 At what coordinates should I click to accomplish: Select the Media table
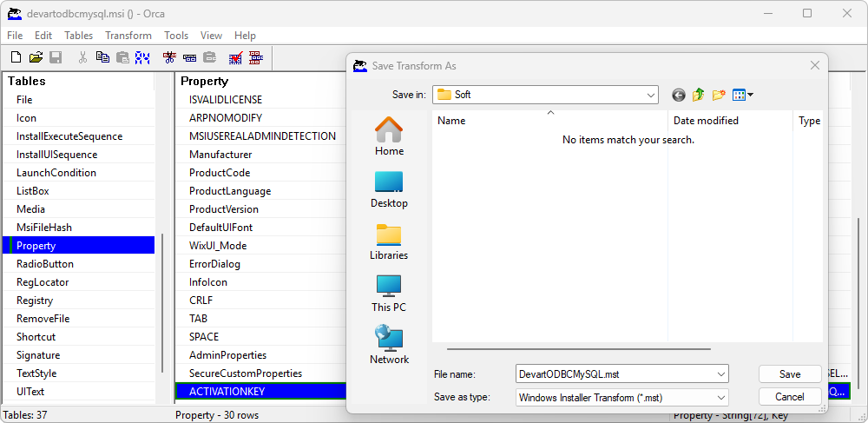79,209
